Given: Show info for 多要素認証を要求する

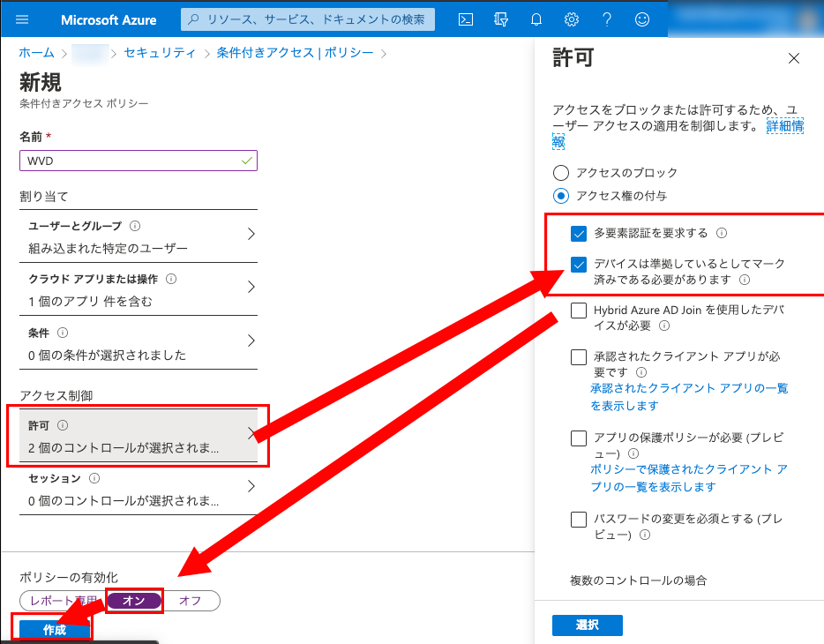Looking at the screenshot, I should [x=722, y=233].
